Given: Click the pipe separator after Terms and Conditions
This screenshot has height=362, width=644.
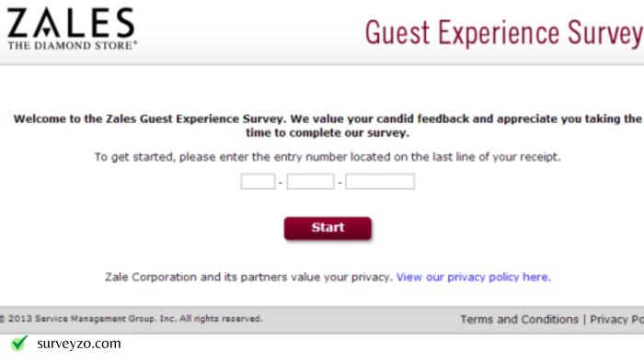Looking at the screenshot, I should [x=584, y=320].
